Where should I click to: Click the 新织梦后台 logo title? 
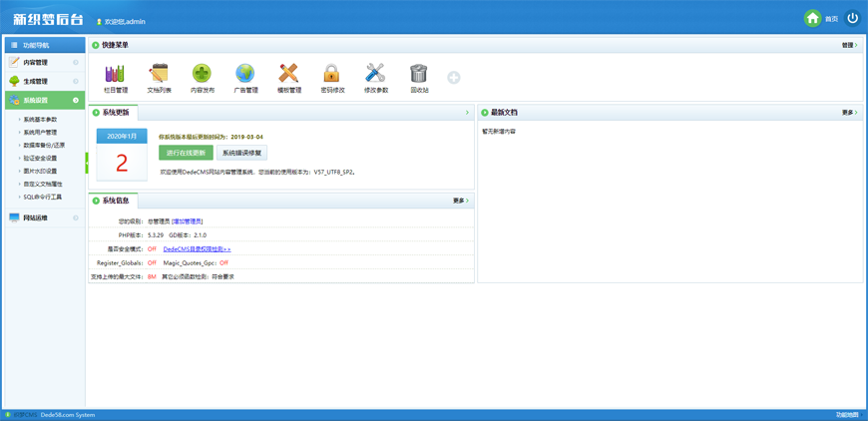tap(49, 20)
